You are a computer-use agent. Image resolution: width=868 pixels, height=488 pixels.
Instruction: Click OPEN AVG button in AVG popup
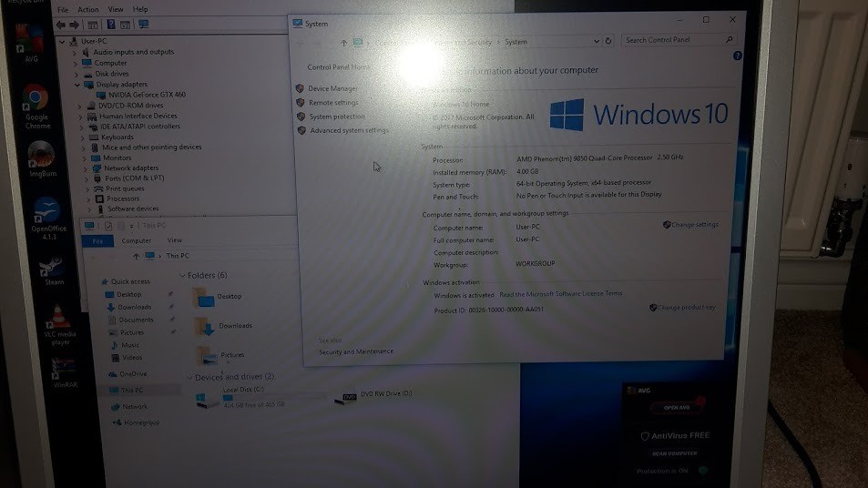coord(677,408)
